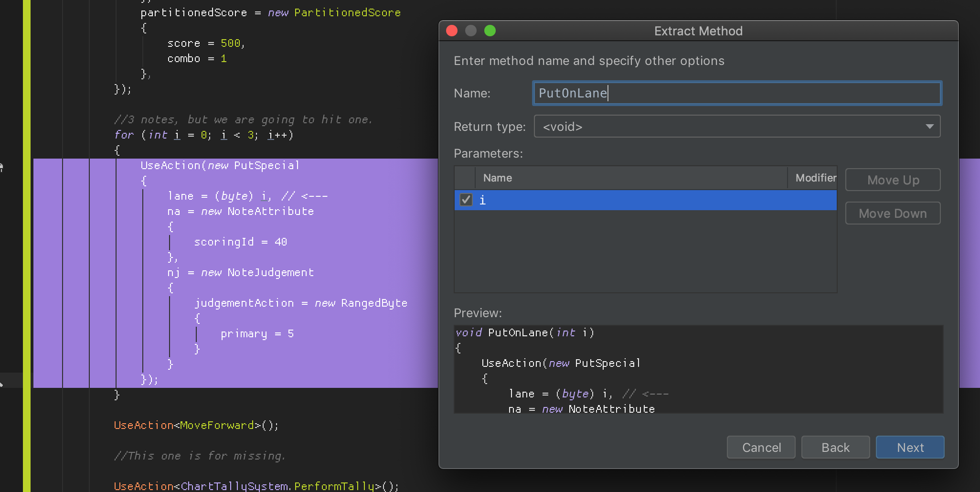Click the line 'scoringId = 40' in the editor
This screenshot has width=980, height=492.
240,242
